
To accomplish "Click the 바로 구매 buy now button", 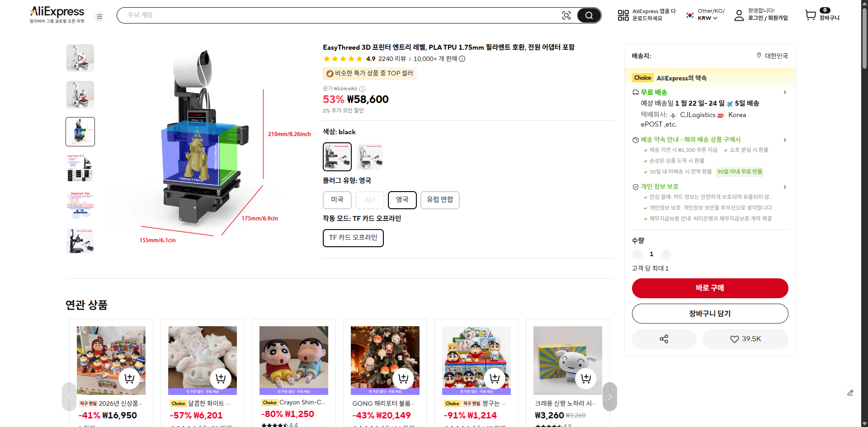I will point(710,288).
